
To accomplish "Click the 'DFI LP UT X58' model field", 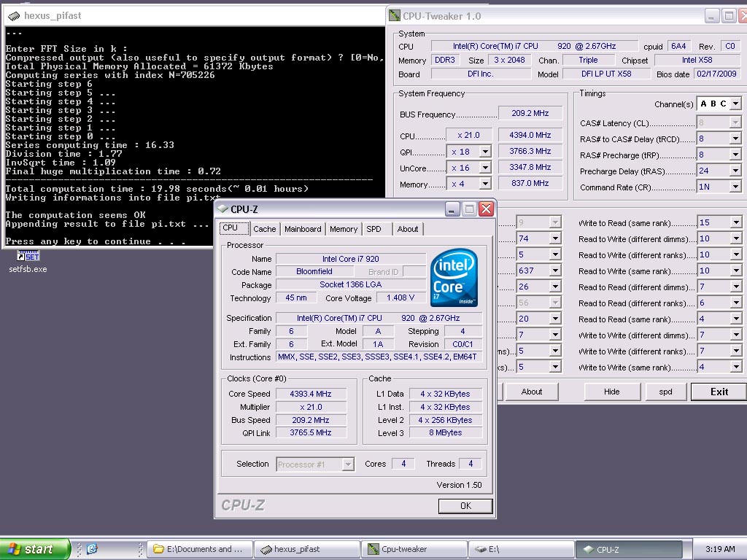I will (x=606, y=74).
